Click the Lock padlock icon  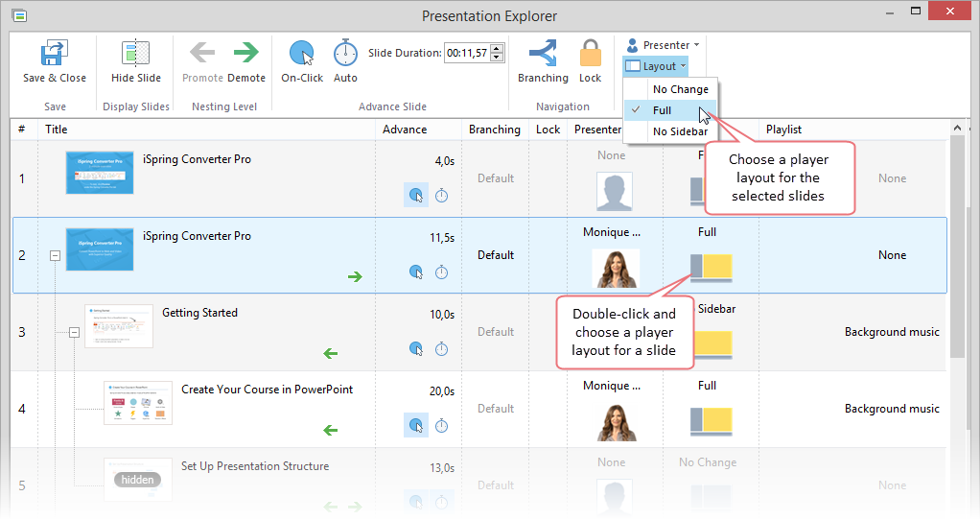pos(591,53)
